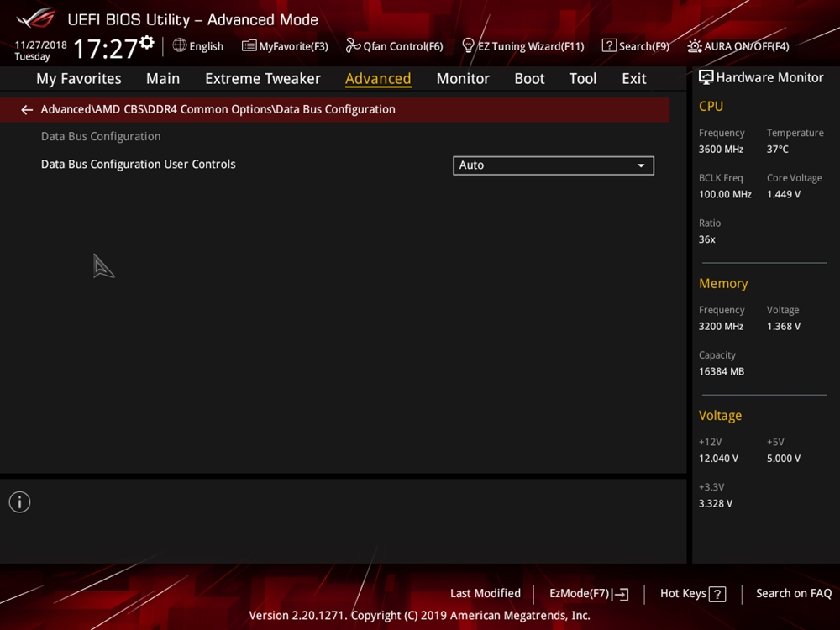Click Hardware Monitor monitor icon
The height and width of the screenshot is (630, 840).
click(706, 77)
